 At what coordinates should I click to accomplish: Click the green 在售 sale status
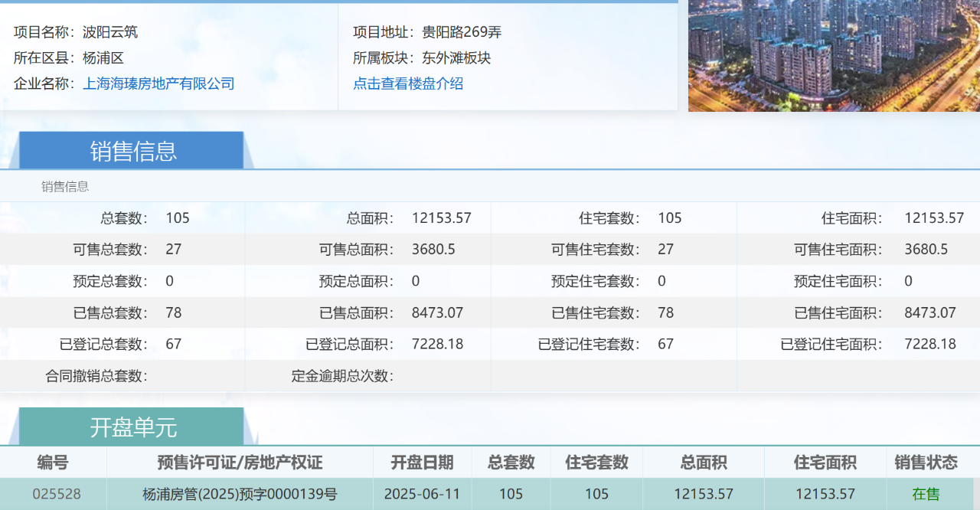pyautogui.click(x=926, y=494)
